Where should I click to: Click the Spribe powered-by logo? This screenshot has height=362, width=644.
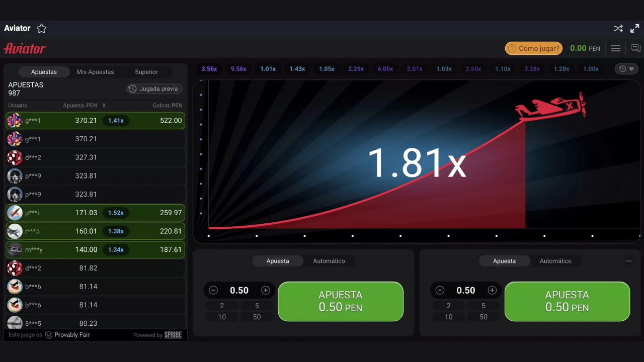click(x=173, y=335)
